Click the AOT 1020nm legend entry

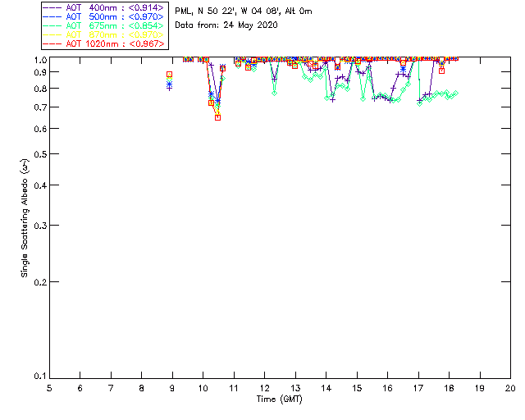click(x=103, y=43)
